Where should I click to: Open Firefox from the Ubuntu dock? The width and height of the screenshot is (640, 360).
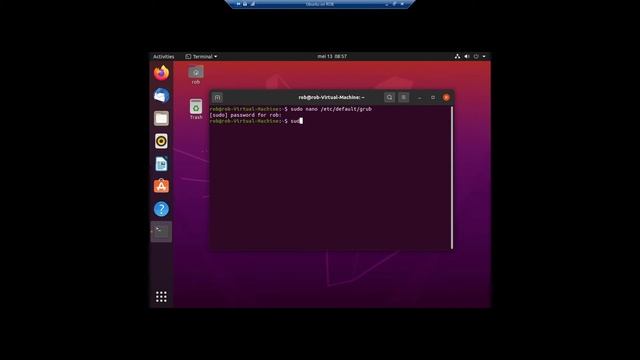(x=161, y=73)
